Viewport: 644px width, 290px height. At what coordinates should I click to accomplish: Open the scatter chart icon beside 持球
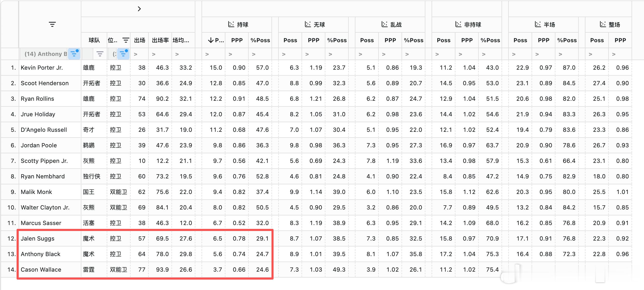(231, 24)
